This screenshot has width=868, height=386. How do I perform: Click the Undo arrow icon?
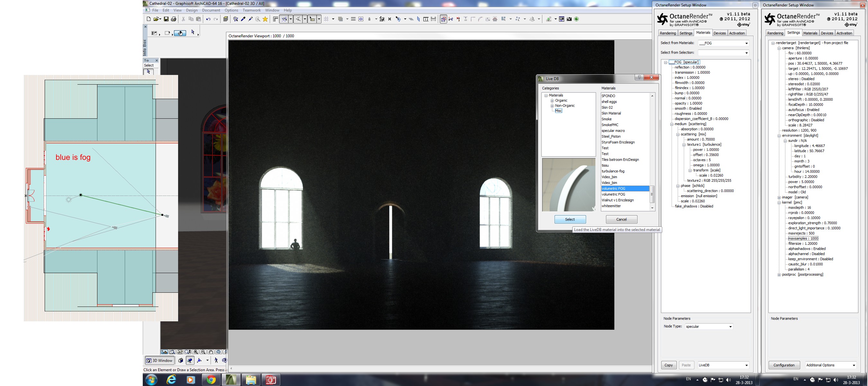click(x=208, y=19)
